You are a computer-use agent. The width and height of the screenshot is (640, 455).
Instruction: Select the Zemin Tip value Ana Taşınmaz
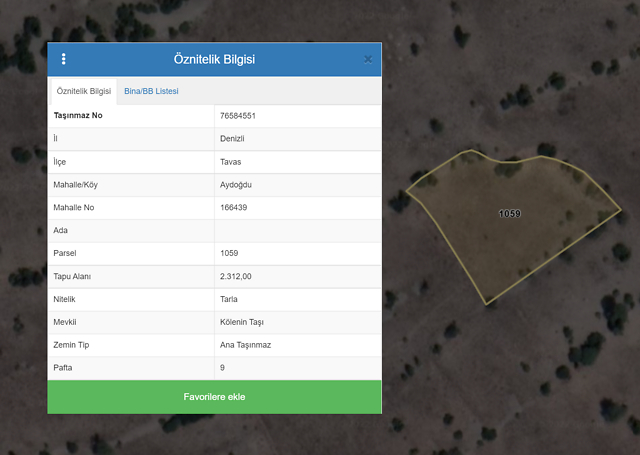[246, 345]
